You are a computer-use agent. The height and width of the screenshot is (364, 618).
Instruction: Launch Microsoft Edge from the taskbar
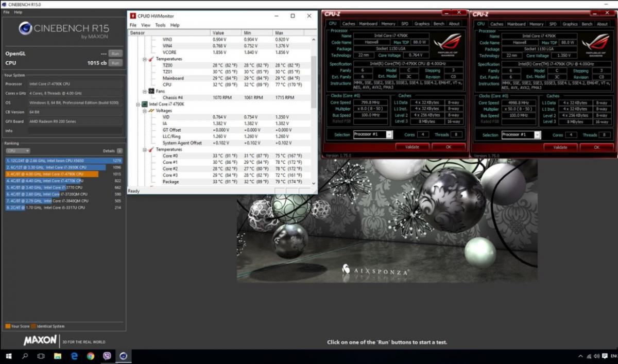pyautogui.click(x=74, y=356)
